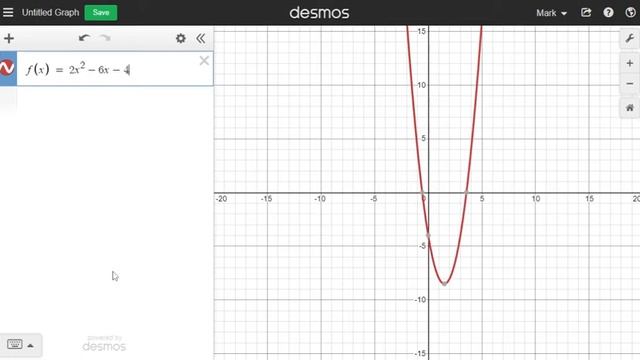The width and height of the screenshot is (640, 360).
Task: Open the language globe icon
Action: [x=630, y=13]
